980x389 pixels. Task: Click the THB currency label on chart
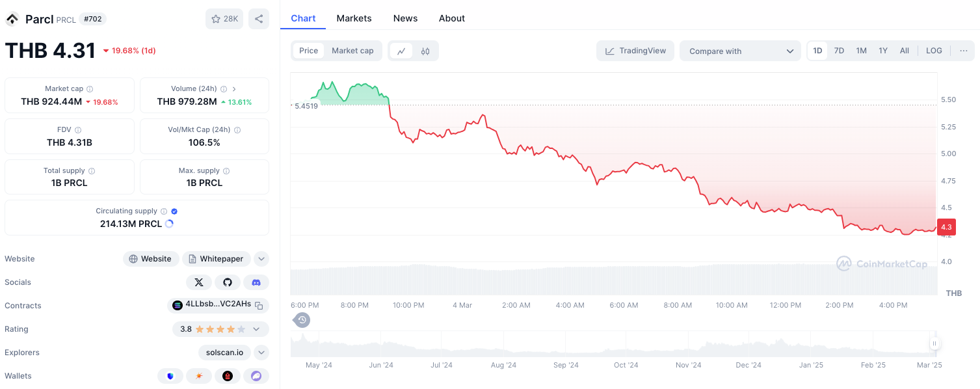coord(953,293)
